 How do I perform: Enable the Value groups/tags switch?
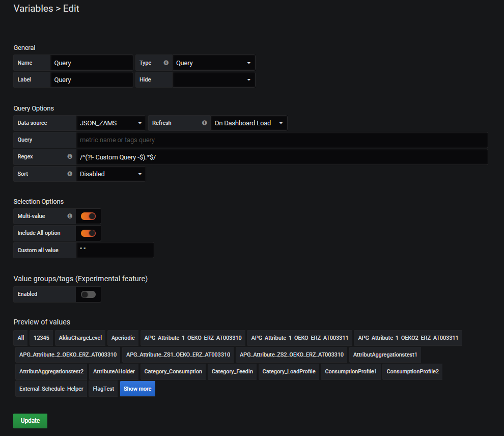point(88,294)
